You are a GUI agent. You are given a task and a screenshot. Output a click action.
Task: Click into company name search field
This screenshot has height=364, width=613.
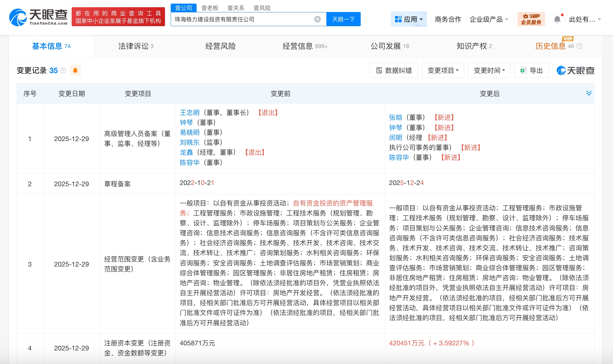[x=241, y=19]
